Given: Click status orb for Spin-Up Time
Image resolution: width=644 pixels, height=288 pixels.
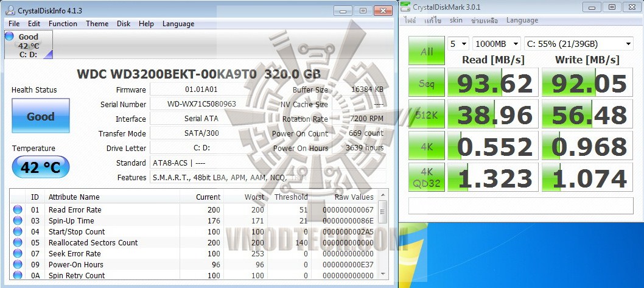Looking at the screenshot, I should tap(18, 220).
